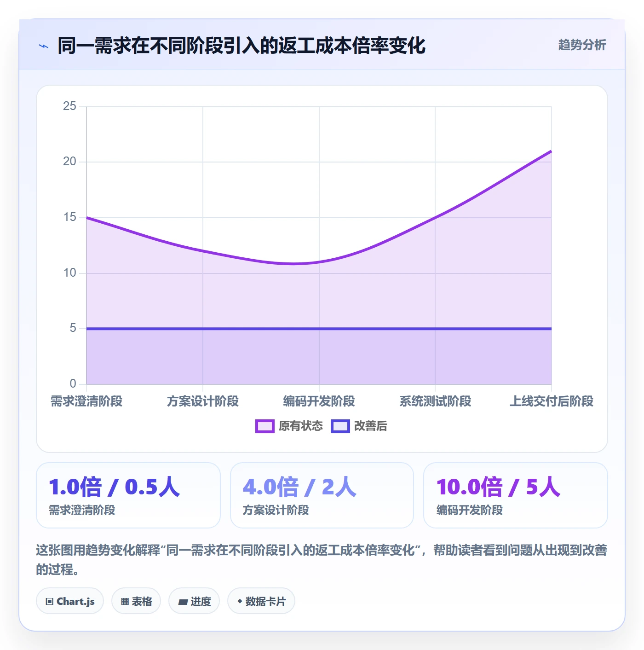Click the 趋势分析 badge
Viewport: 644px width, 650px height.
[x=582, y=45]
